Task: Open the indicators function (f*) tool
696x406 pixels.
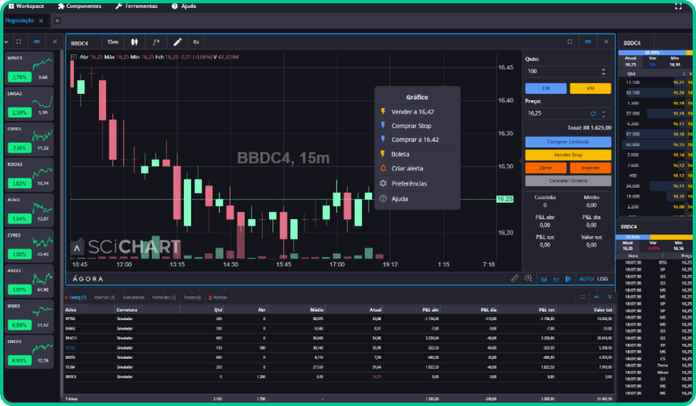Action: point(156,43)
